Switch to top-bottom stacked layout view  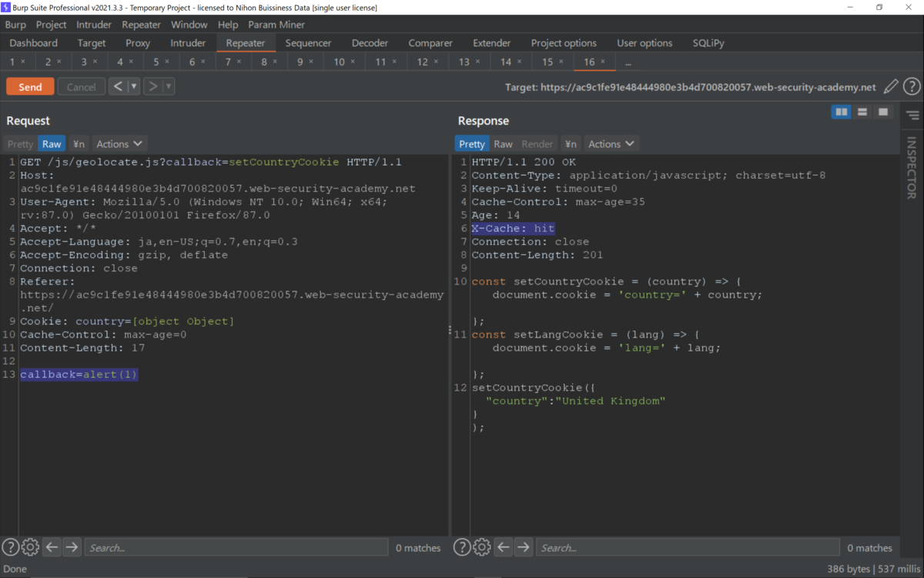point(862,113)
